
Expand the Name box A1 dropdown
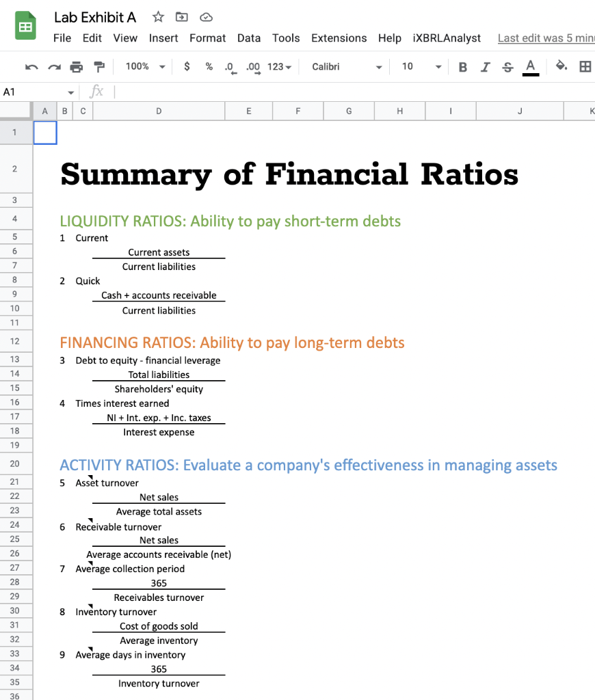point(70,92)
